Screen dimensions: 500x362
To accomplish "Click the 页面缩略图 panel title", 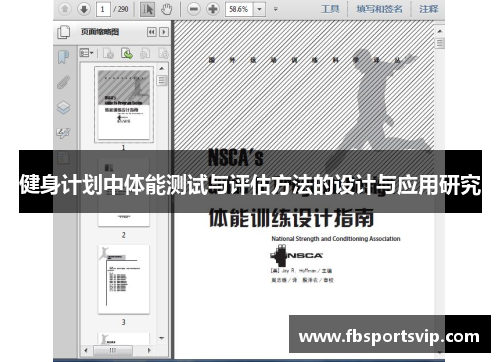I will 100,32.
